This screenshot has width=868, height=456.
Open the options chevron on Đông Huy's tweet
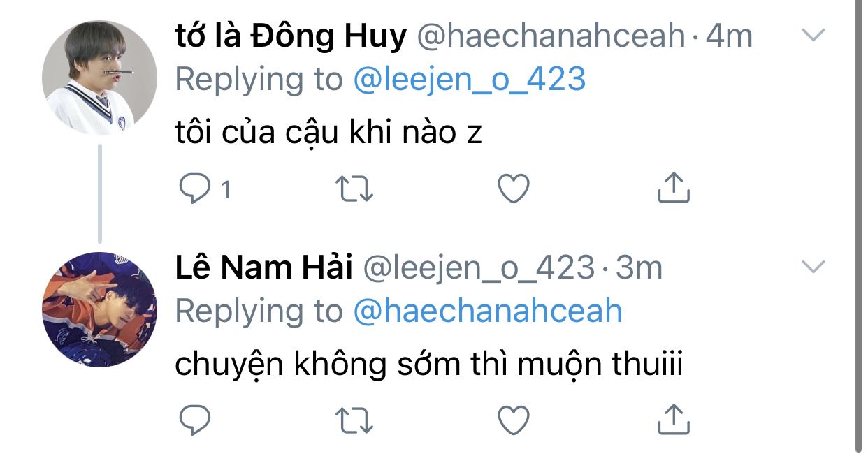tap(813, 35)
